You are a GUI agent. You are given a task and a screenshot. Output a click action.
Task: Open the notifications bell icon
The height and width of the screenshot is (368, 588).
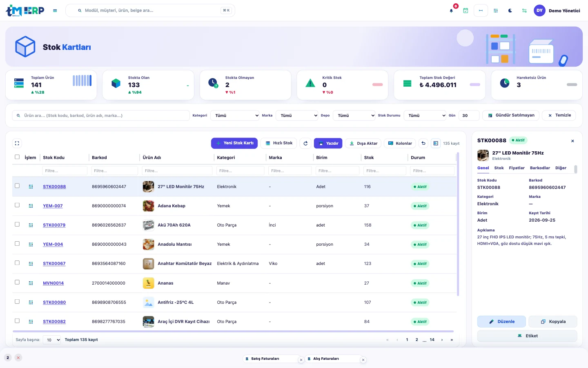pyautogui.click(x=451, y=11)
